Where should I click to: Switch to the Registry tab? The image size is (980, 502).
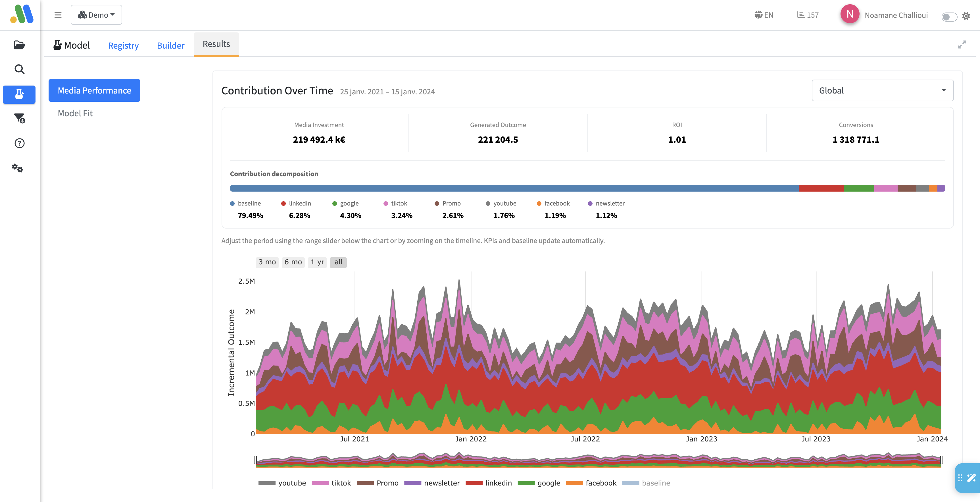pos(123,45)
